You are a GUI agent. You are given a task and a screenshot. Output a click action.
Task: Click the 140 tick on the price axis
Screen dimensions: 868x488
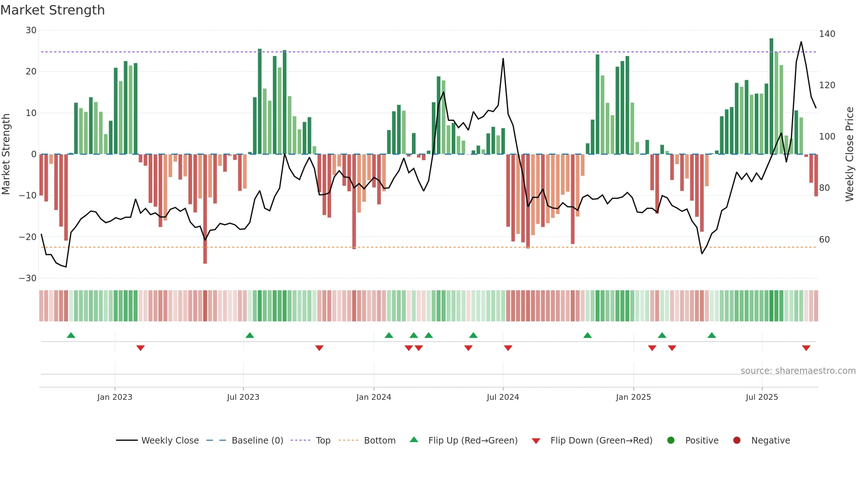click(827, 34)
